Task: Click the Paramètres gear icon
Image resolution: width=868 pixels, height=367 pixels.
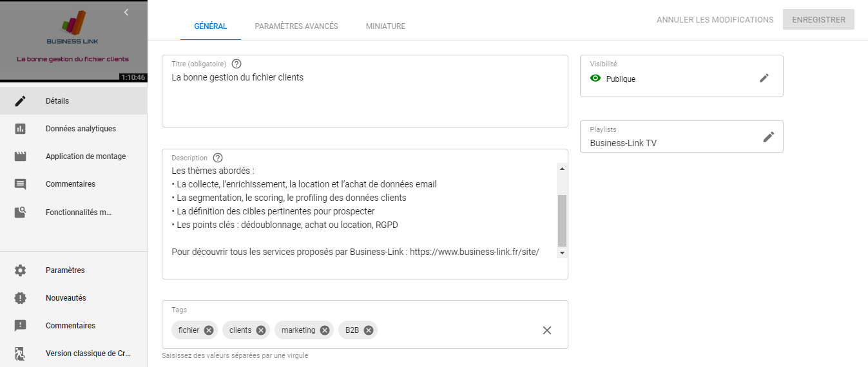Action: click(21, 270)
